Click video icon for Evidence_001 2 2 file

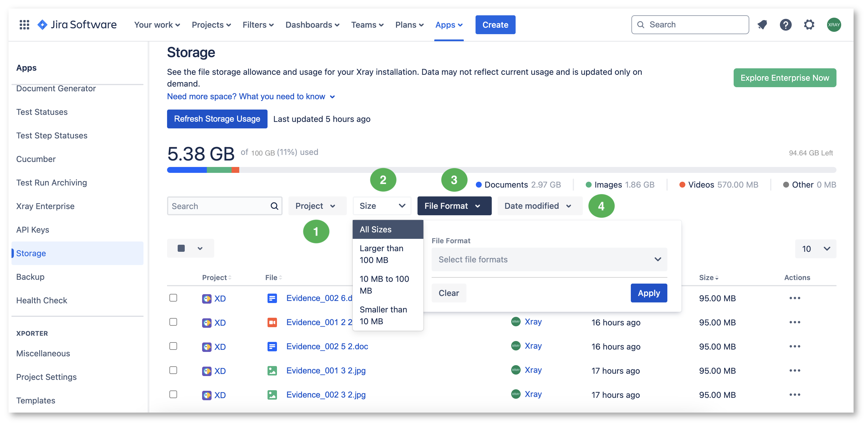[272, 323]
